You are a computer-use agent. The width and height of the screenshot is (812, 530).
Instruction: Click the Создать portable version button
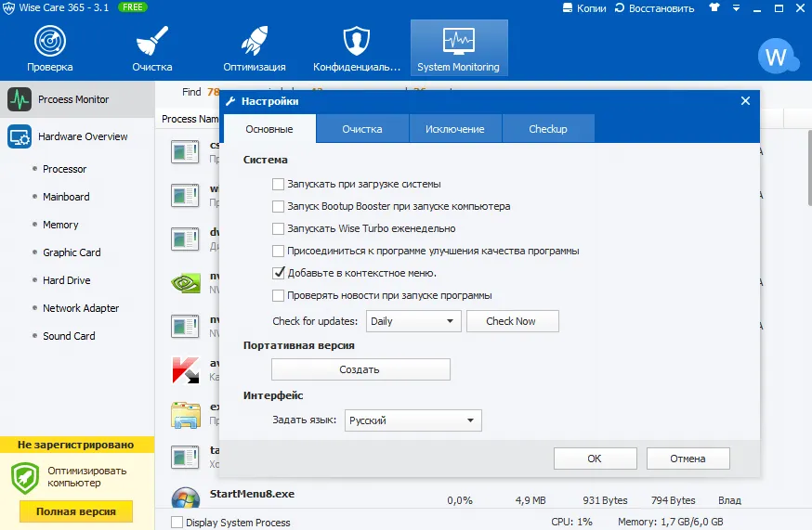tap(360, 369)
